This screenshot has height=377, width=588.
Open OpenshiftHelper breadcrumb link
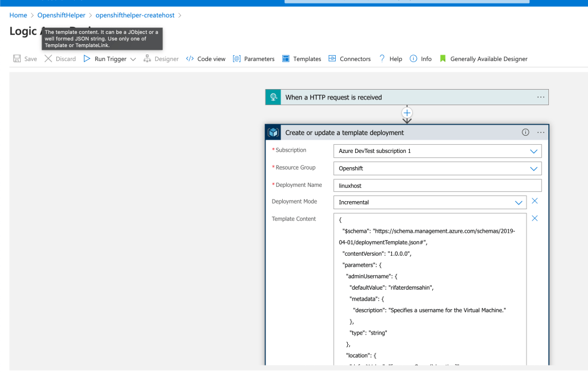click(61, 16)
